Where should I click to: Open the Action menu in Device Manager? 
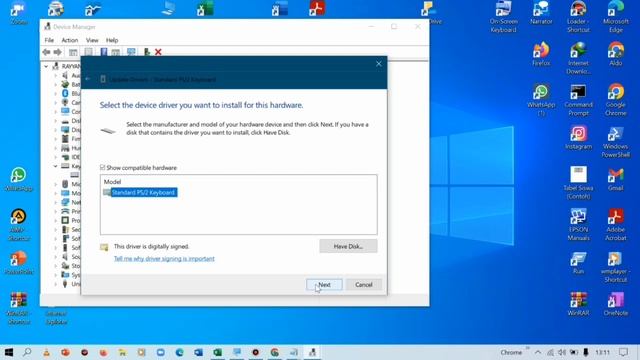[x=69, y=40]
